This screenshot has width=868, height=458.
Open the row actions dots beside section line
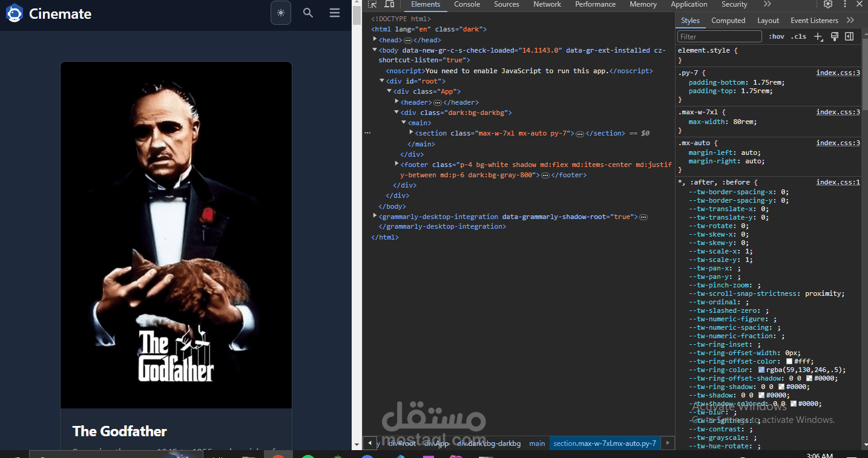(367, 132)
